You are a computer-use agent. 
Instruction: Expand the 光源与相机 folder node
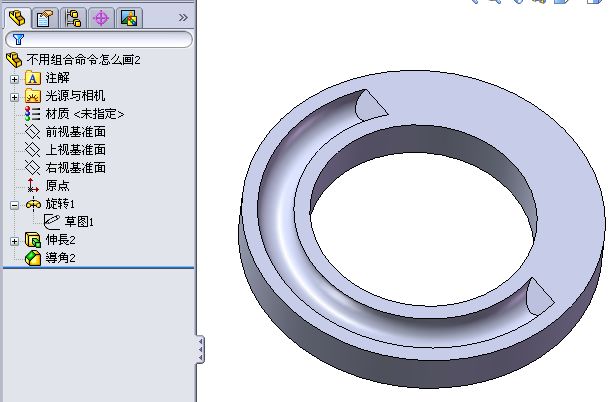15,97
